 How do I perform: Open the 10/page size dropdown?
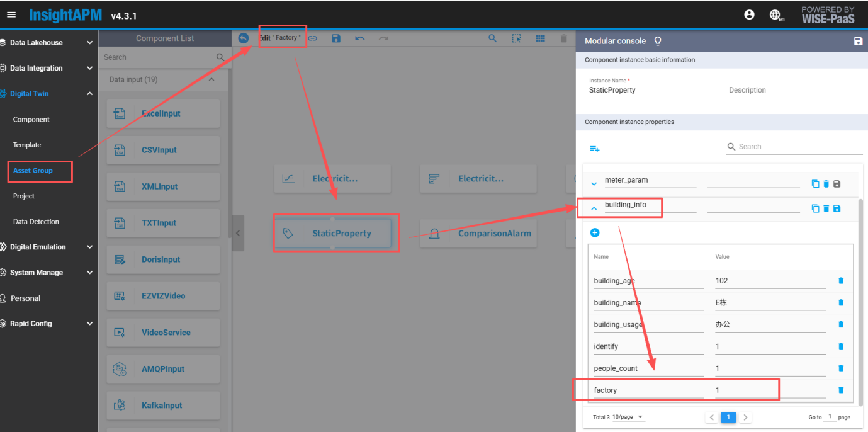pyautogui.click(x=629, y=417)
